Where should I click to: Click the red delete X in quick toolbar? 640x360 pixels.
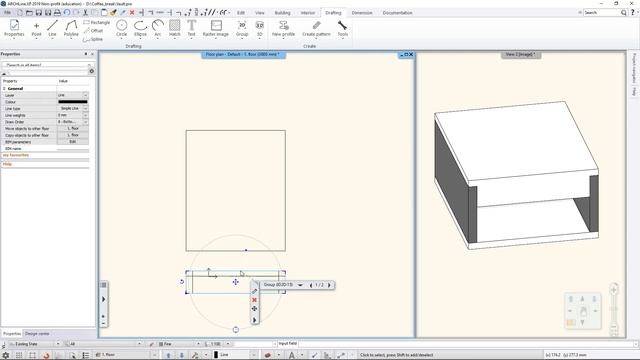[x=132, y=13]
